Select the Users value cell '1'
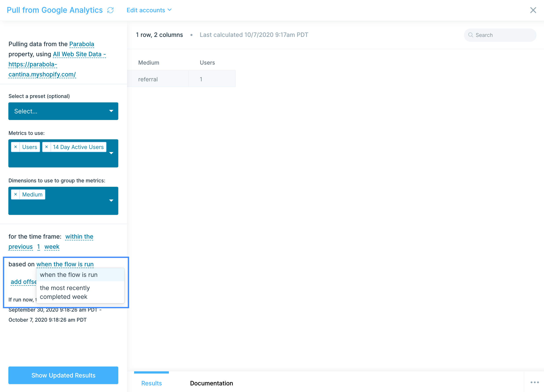Viewport: 544px width, 392px height. [212, 79]
